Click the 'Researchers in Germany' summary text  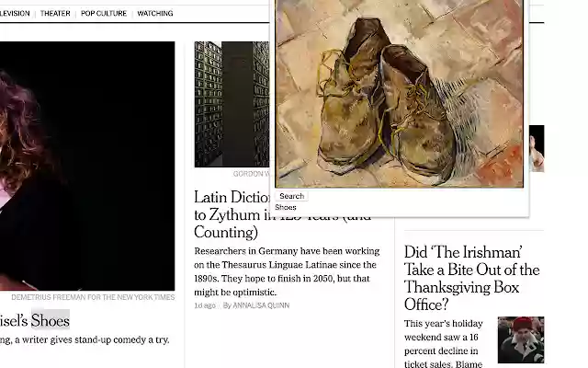287,271
